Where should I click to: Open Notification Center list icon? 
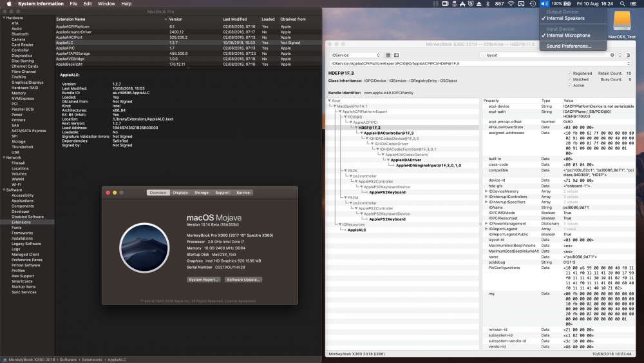[633, 4]
